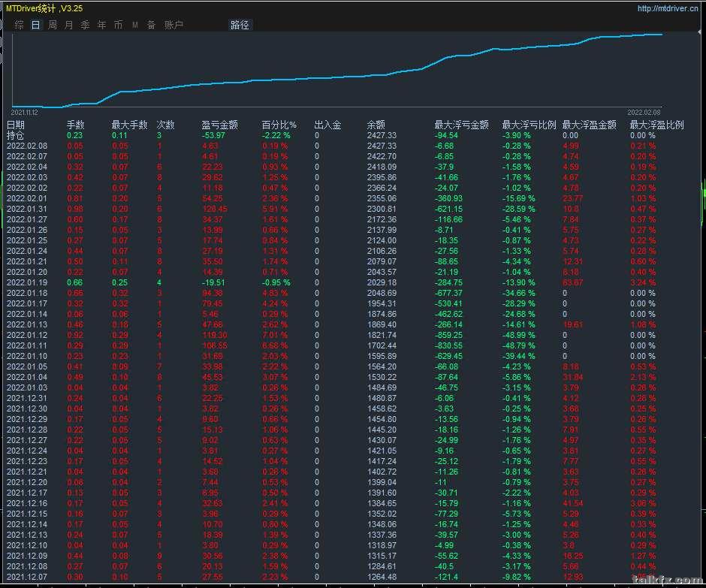
Task: Select the 日 daily tab
Action: [35, 25]
